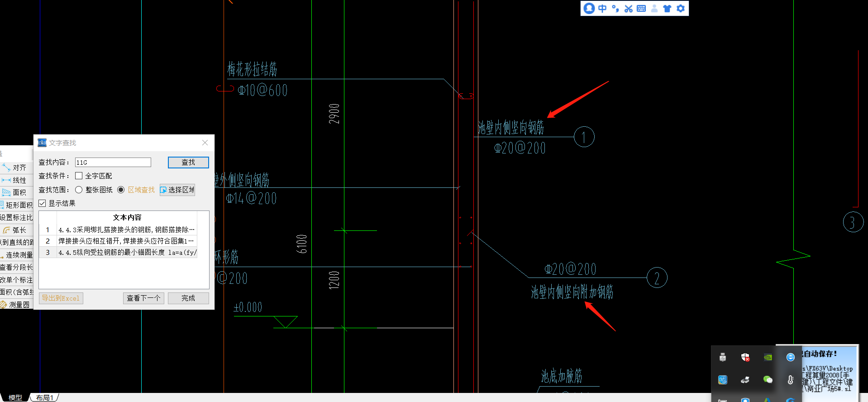Click the ±0.000 elevation mark
Image resolution: width=868 pixels, height=402 pixels.
(x=248, y=307)
